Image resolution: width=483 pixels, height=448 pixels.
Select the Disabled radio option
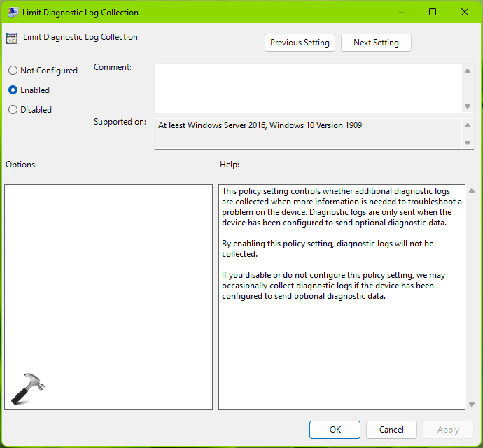point(13,110)
